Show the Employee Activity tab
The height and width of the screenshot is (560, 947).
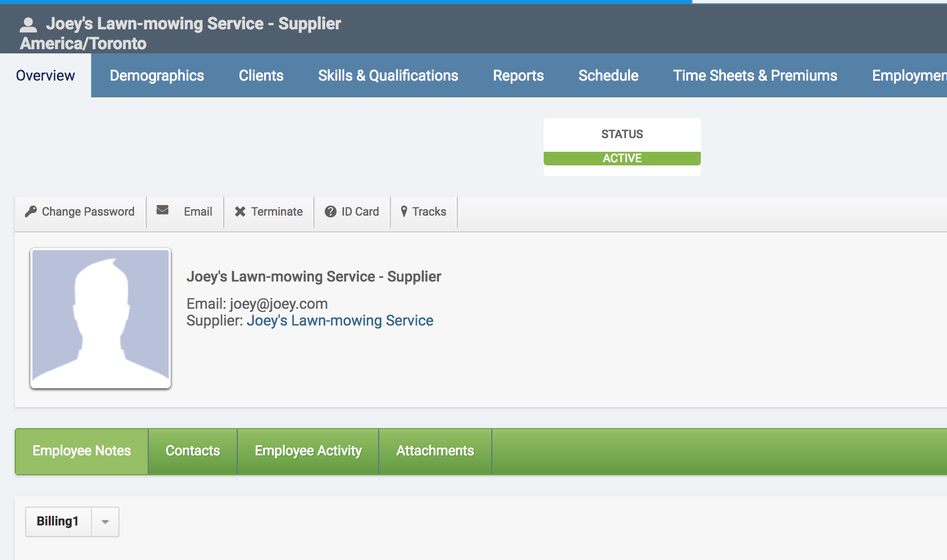(308, 451)
